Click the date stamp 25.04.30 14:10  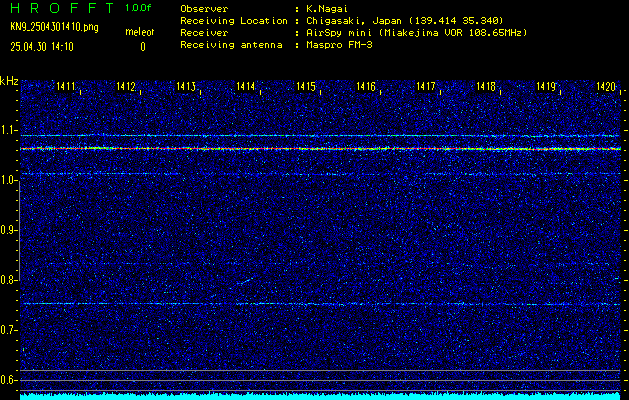42,47
